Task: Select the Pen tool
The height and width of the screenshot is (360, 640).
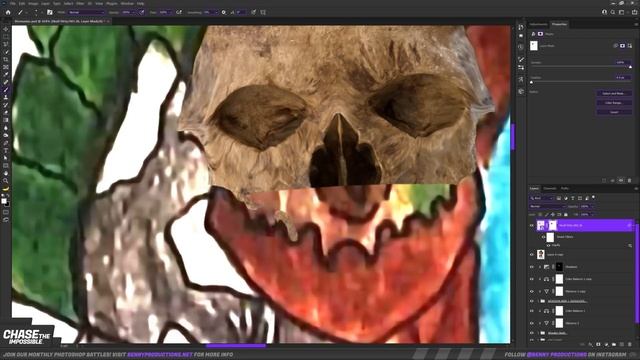Action: click(x=6, y=143)
